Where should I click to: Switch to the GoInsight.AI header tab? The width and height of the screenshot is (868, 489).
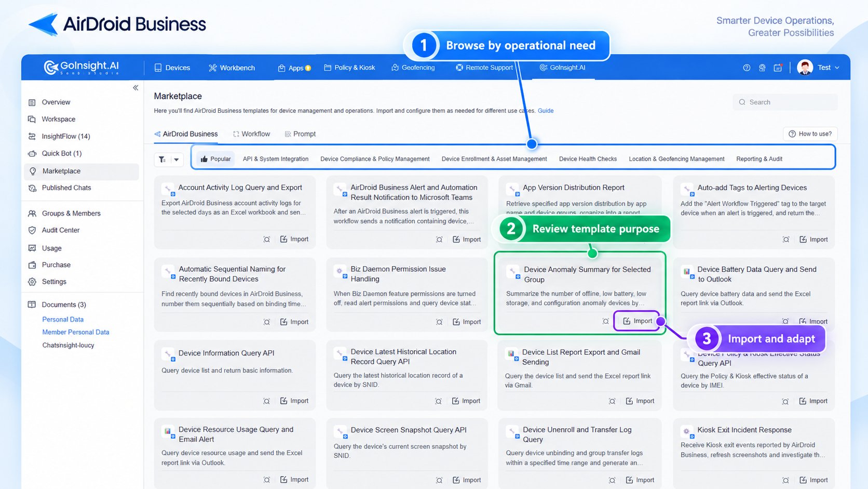tap(563, 68)
